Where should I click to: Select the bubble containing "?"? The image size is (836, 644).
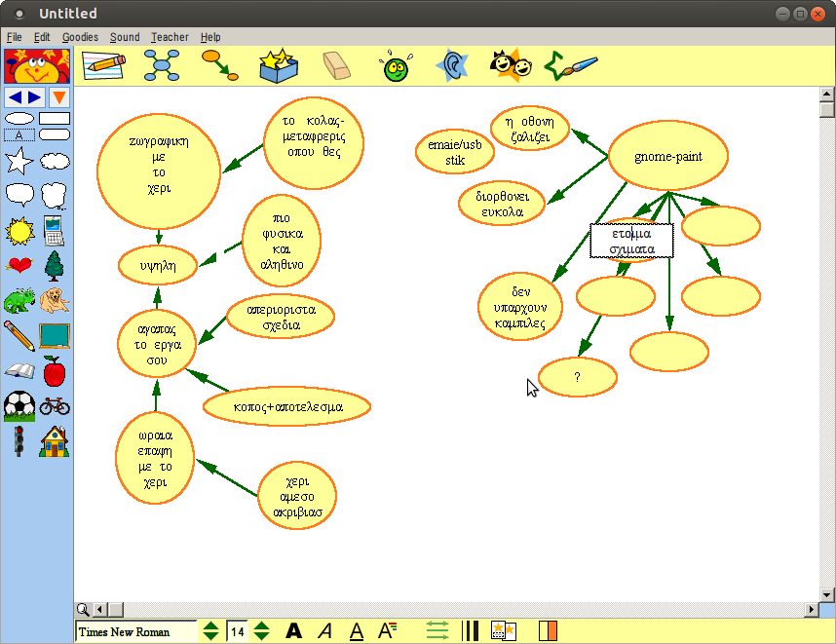point(578,377)
